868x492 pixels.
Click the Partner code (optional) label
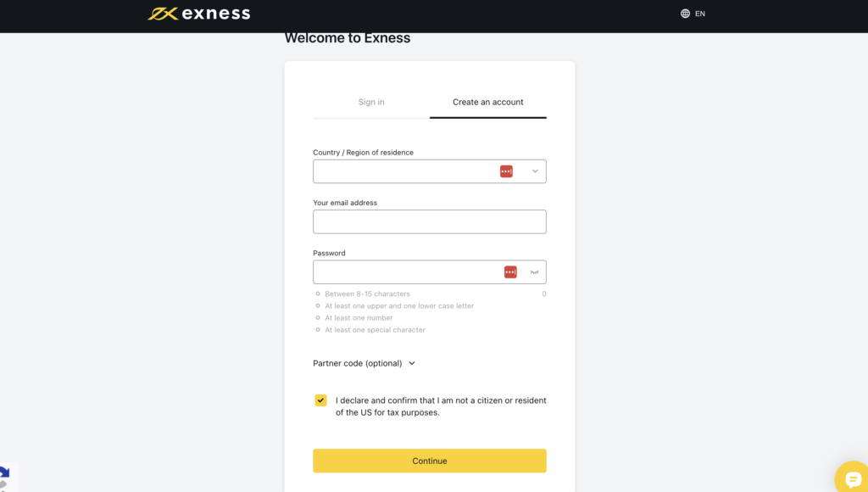coord(357,363)
